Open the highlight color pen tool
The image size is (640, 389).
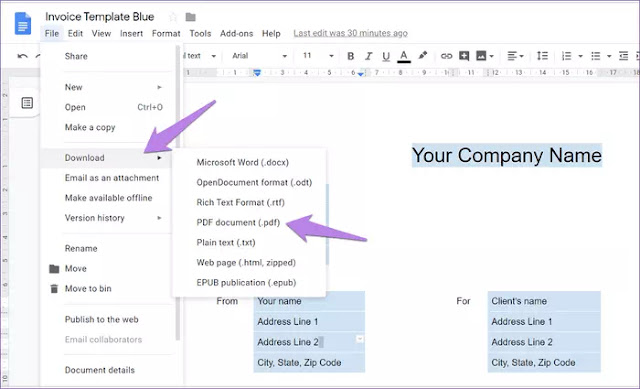coord(423,56)
